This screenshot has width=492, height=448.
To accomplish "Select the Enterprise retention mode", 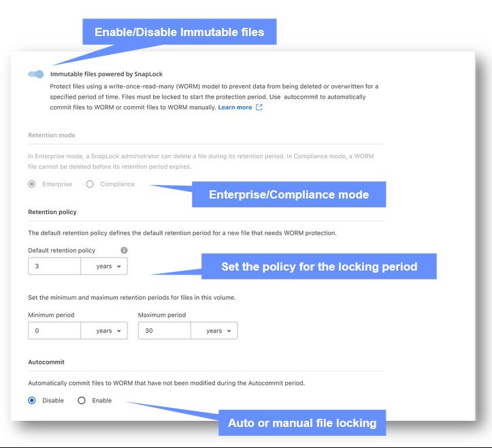I will coord(32,184).
